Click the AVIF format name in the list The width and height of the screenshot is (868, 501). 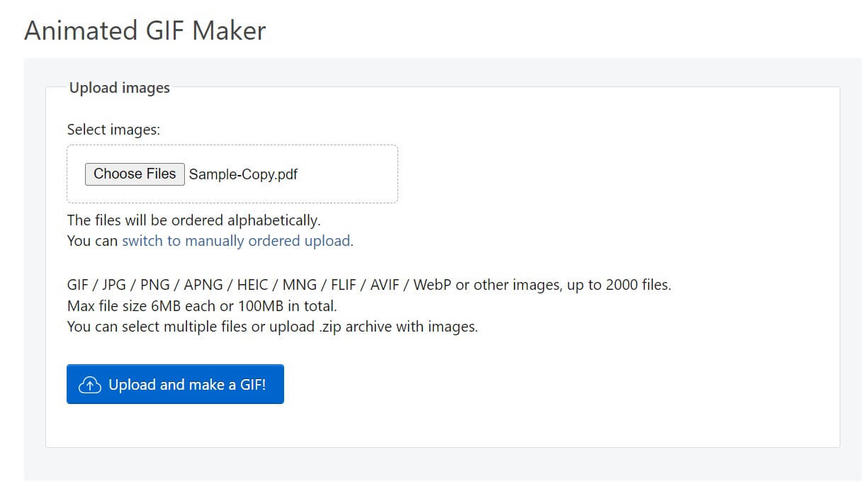pyautogui.click(x=385, y=285)
